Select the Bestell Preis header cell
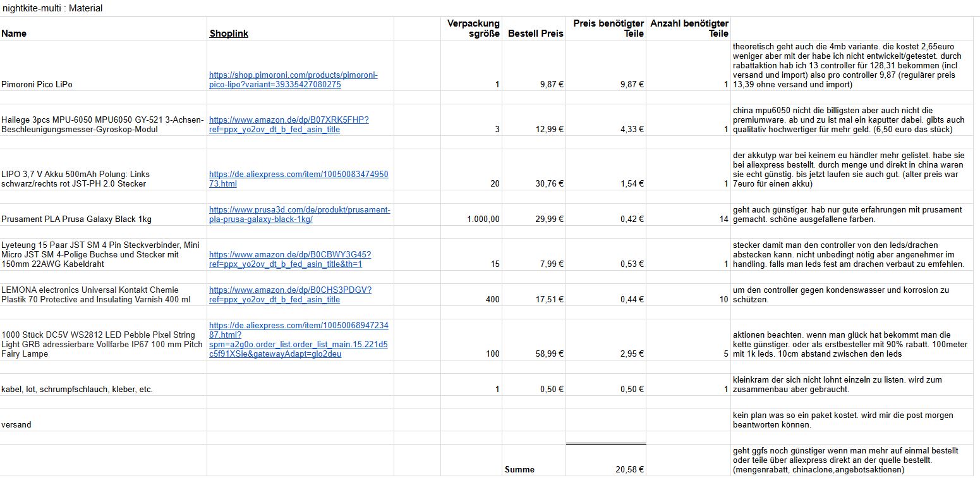Viewport: 980px width, 480px height. (535, 34)
